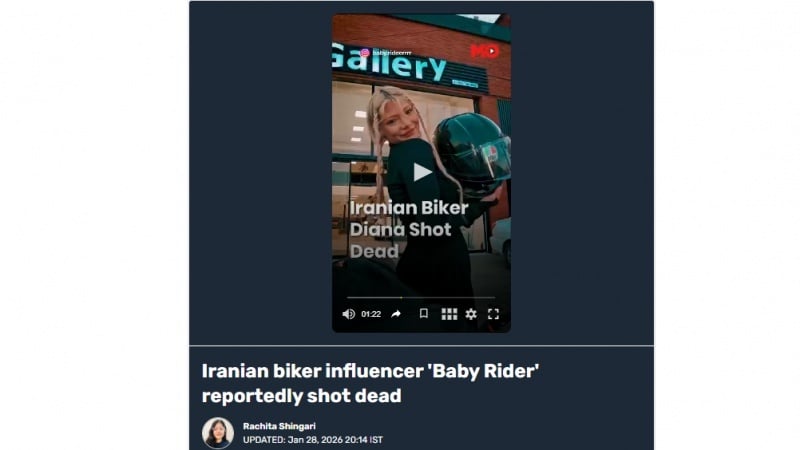The width and height of the screenshot is (800, 450).
Task: Seek along the video progress bar
Action: pyautogui.click(x=421, y=297)
